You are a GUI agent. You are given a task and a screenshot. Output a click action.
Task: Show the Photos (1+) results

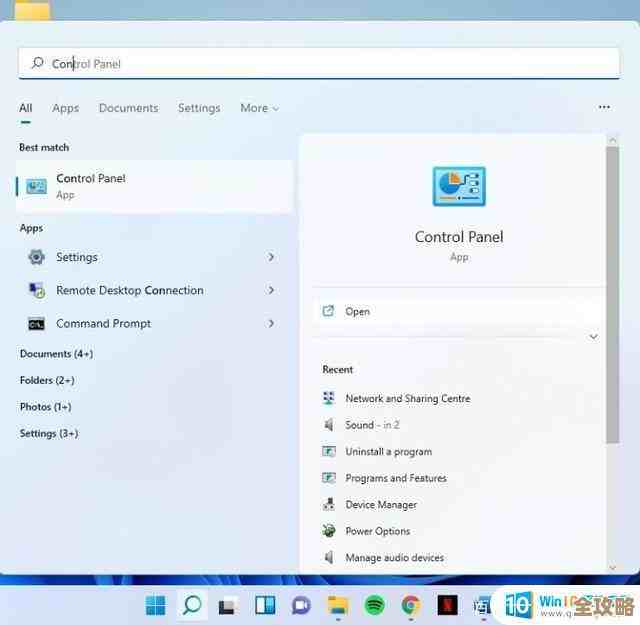click(x=46, y=407)
